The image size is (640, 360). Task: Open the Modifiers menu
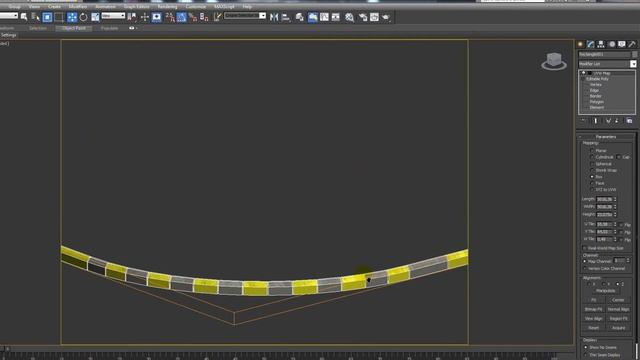pos(78,7)
